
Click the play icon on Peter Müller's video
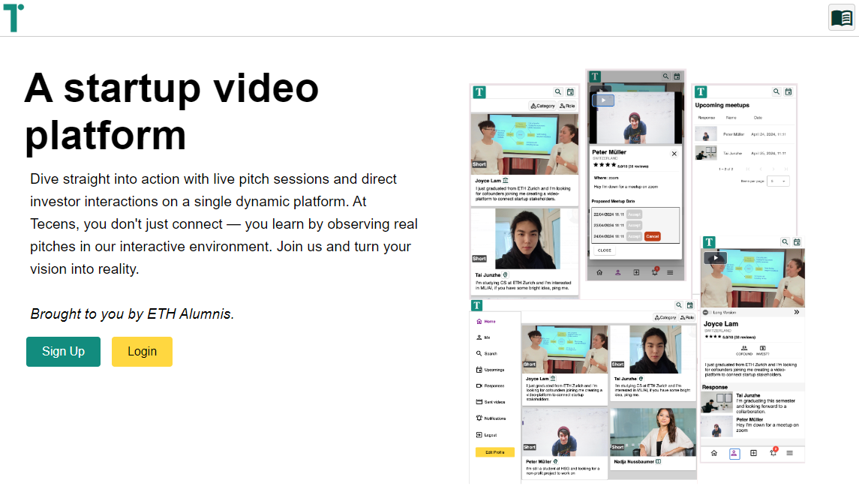603,100
